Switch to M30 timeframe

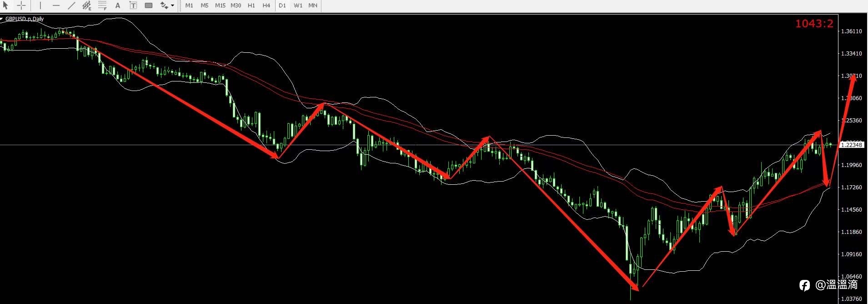point(236,5)
